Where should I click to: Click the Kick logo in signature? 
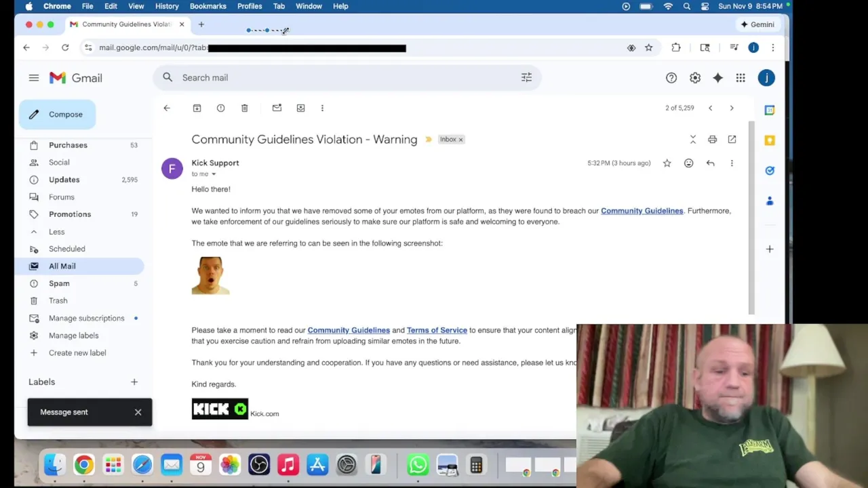pyautogui.click(x=220, y=409)
